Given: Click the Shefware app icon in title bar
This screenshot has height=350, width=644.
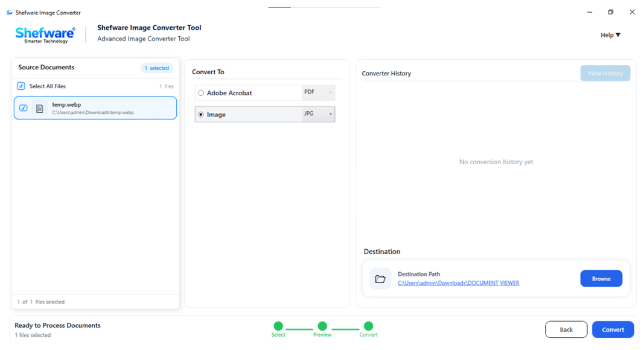Looking at the screenshot, I should click(x=10, y=13).
